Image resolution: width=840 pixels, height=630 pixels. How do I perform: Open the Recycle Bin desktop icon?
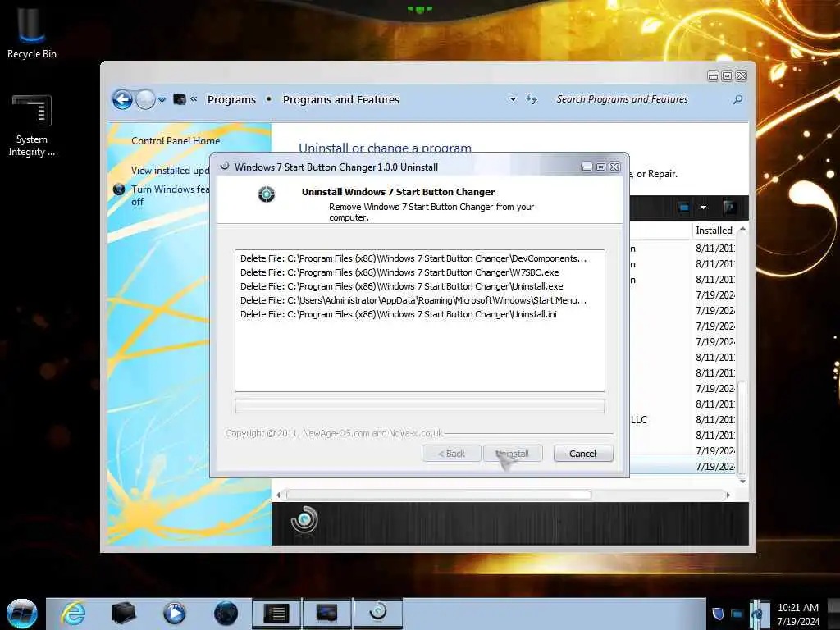click(32, 32)
